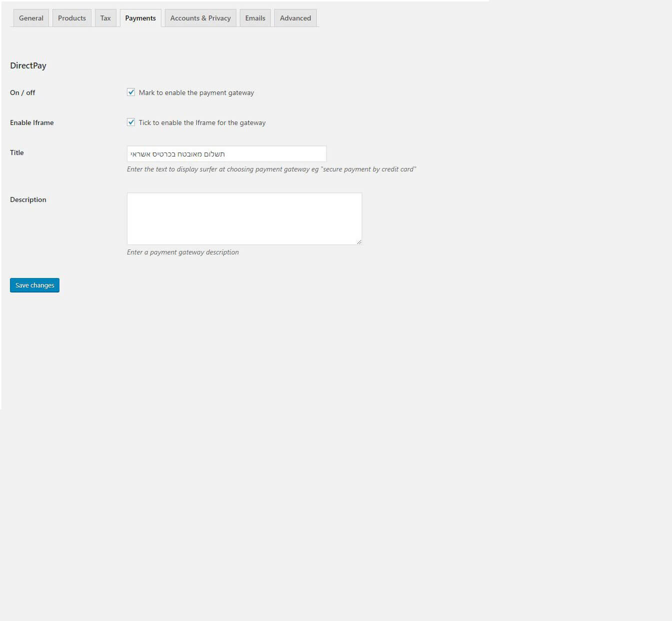
Task: Go to Accounts & Privacy tab
Action: [200, 18]
